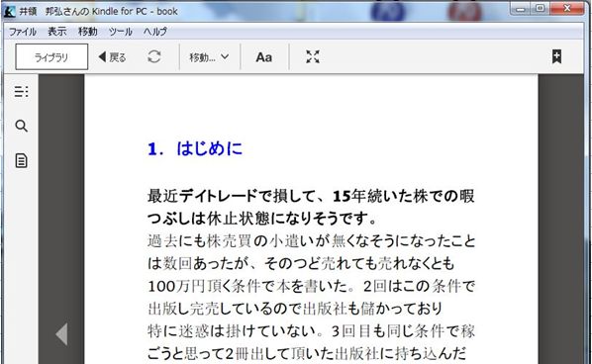Screen dimensions: 592x364
Task: Open the ヘルプ menu
Action: (x=154, y=32)
